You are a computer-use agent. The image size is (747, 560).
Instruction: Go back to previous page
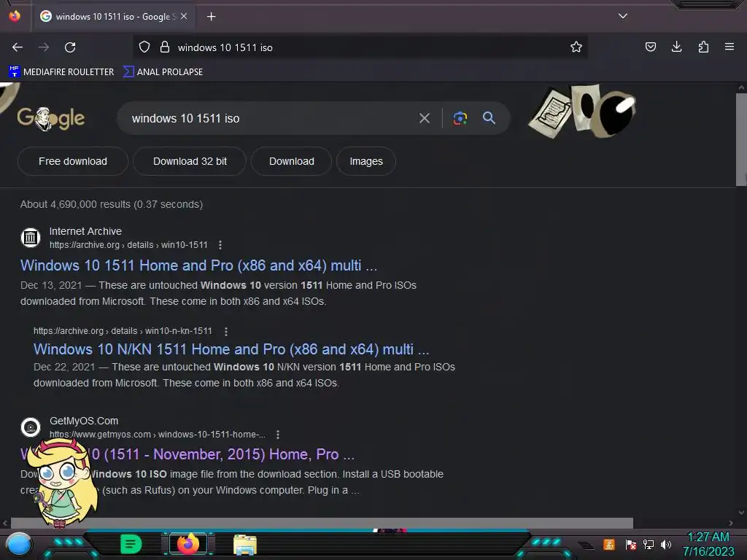[x=18, y=47]
